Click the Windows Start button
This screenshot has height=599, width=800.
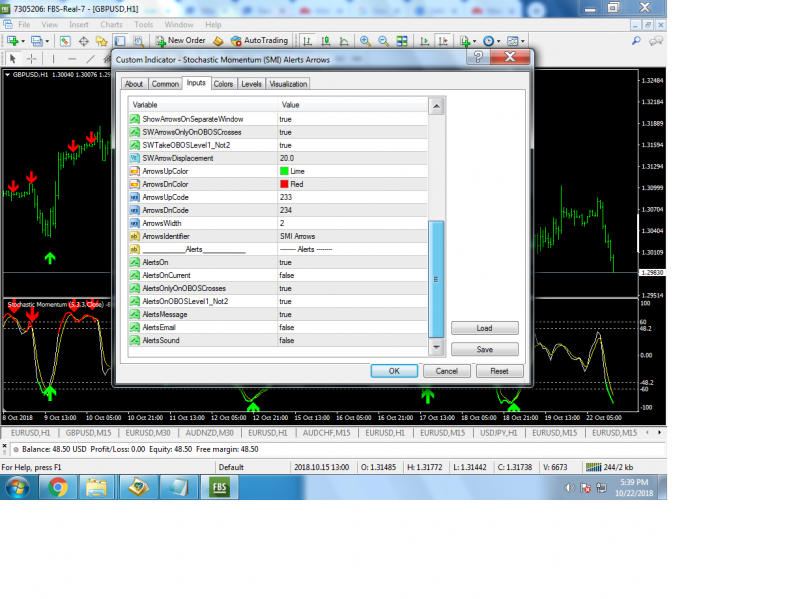click(17, 488)
